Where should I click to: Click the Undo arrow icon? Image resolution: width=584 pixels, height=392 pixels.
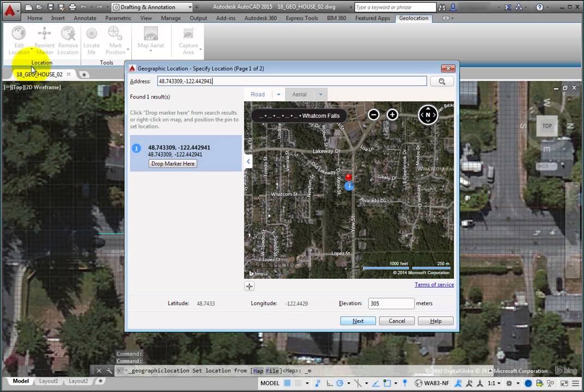click(83, 7)
